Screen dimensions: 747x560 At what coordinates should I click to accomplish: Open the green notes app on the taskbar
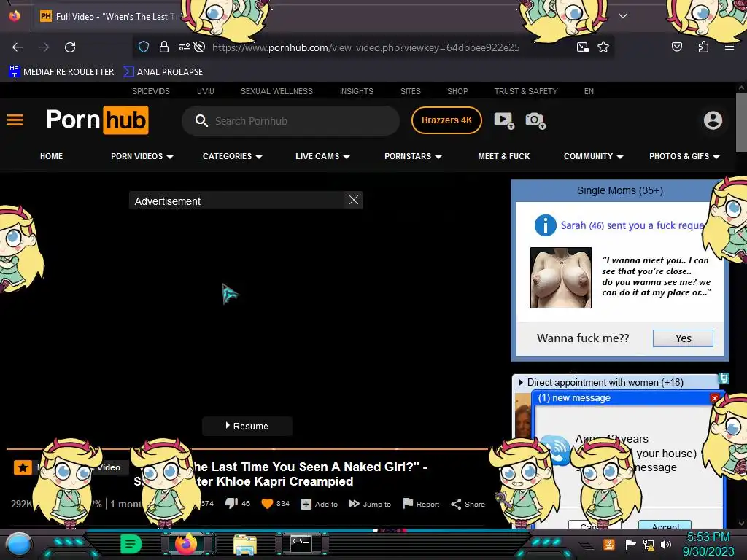coord(131,544)
